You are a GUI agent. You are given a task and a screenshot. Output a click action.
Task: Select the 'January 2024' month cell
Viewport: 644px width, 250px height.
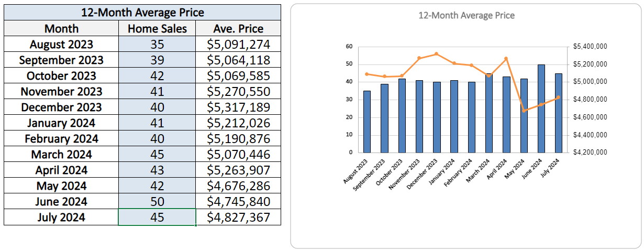point(61,123)
